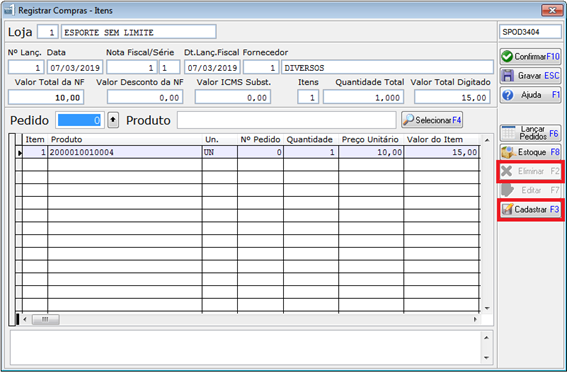The height and width of the screenshot is (373, 567).
Task: Click the up-arrow button beside the Pedido field
Action: coord(113,120)
